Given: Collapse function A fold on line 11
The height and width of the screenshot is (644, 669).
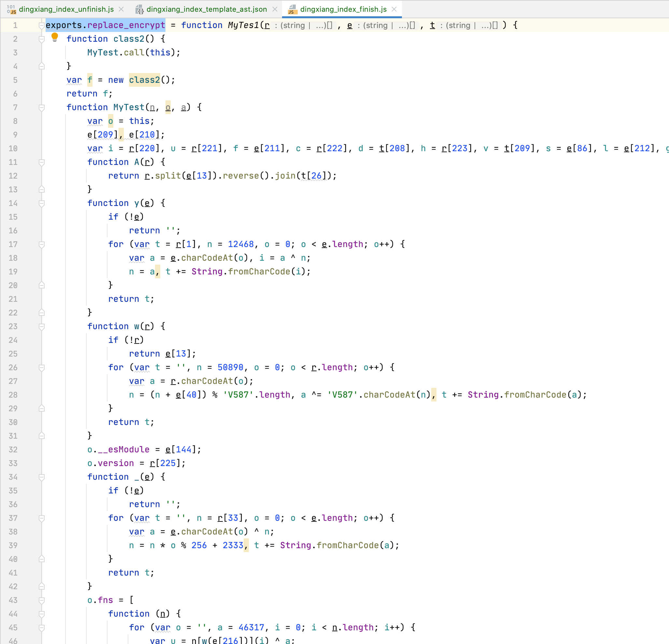Looking at the screenshot, I should click(x=42, y=163).
